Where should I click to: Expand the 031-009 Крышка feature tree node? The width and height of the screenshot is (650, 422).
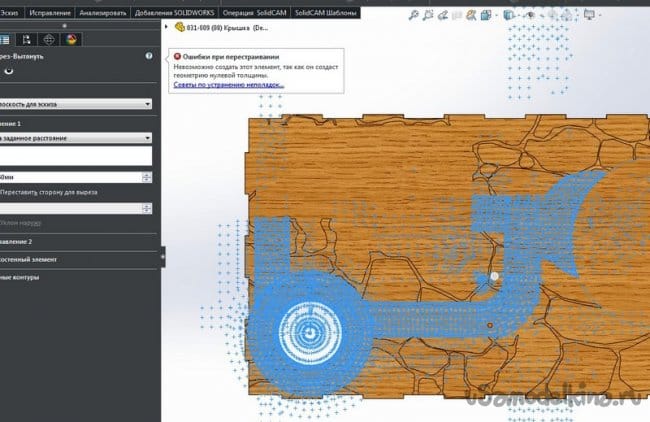pyautogui.click(x=166, y=27)
